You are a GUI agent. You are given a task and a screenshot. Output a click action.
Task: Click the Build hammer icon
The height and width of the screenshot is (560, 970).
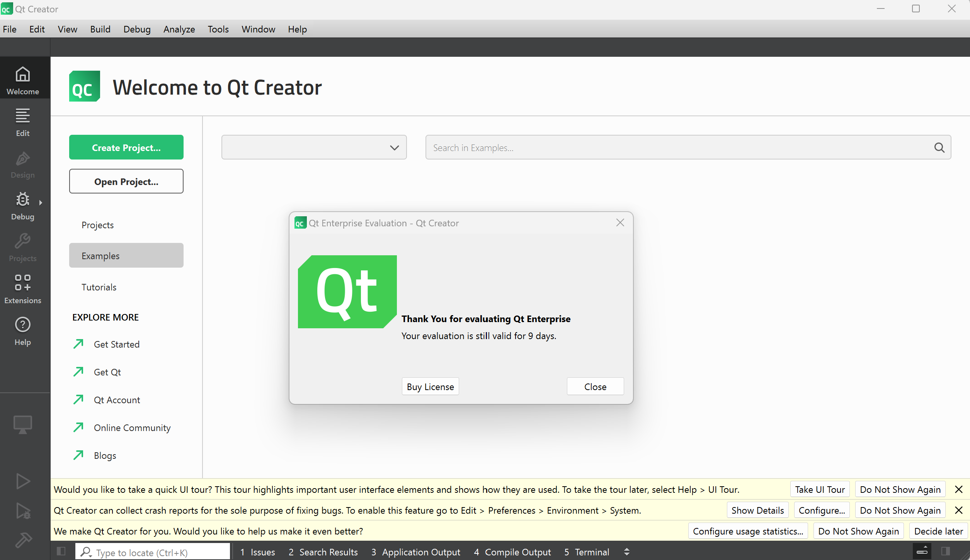pos(23,540)
